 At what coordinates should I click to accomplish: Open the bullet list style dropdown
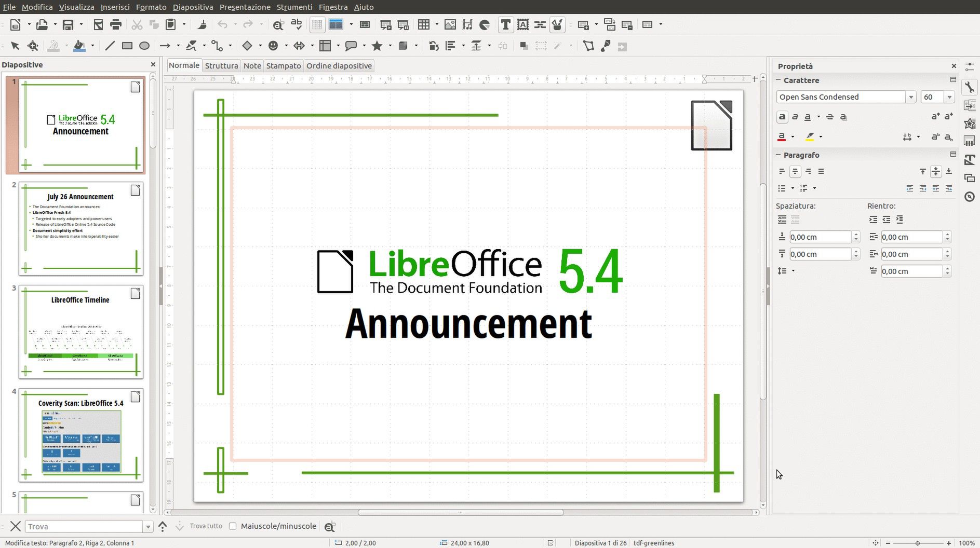coord(793,188)
